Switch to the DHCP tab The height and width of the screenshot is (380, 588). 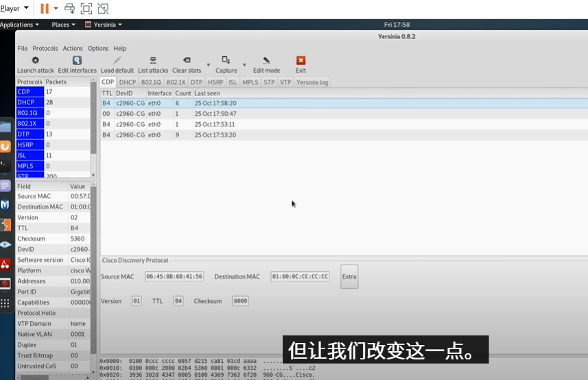128,82
